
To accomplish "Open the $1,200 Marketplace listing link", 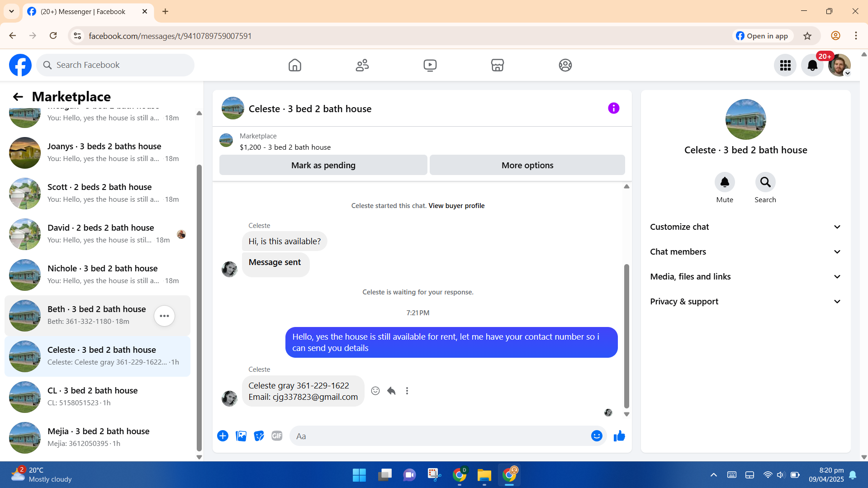I will 285,147.
